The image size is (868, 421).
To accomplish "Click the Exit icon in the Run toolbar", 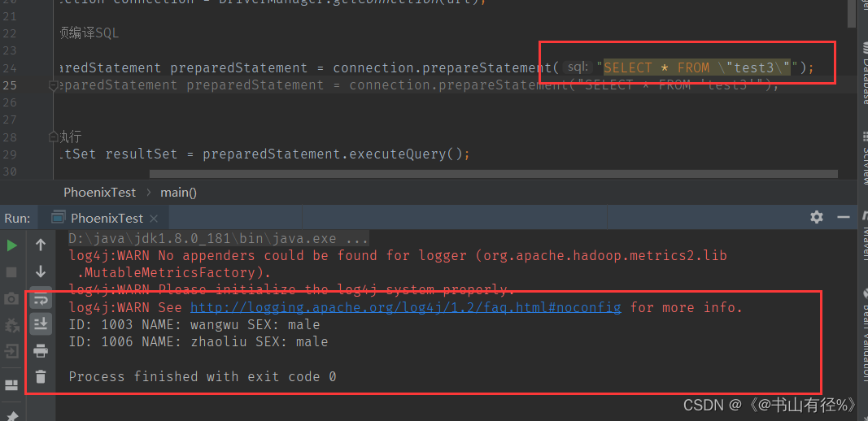I will 11,351.
